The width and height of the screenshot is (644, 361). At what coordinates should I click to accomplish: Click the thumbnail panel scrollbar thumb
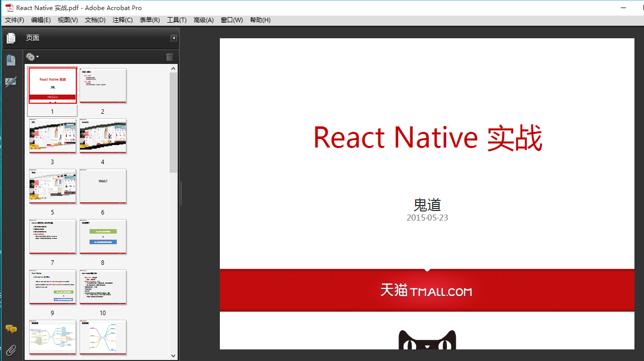point(174,122)
